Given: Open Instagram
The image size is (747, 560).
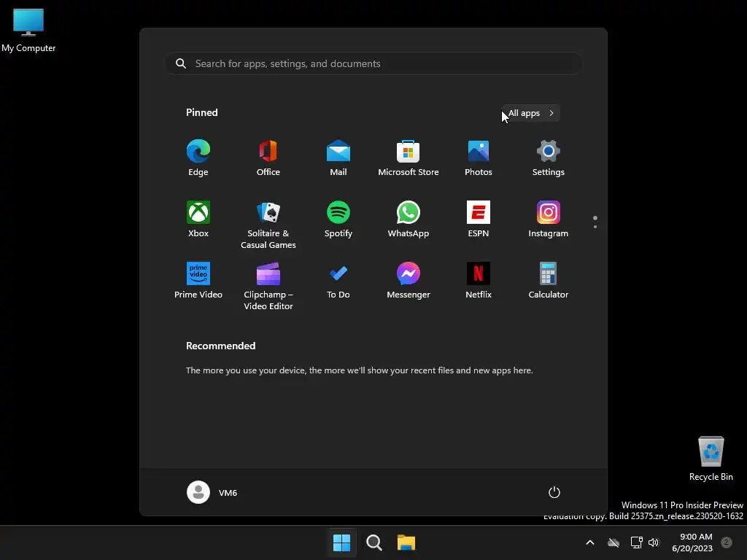Looking at the screenshot, I should click(549, 219).
